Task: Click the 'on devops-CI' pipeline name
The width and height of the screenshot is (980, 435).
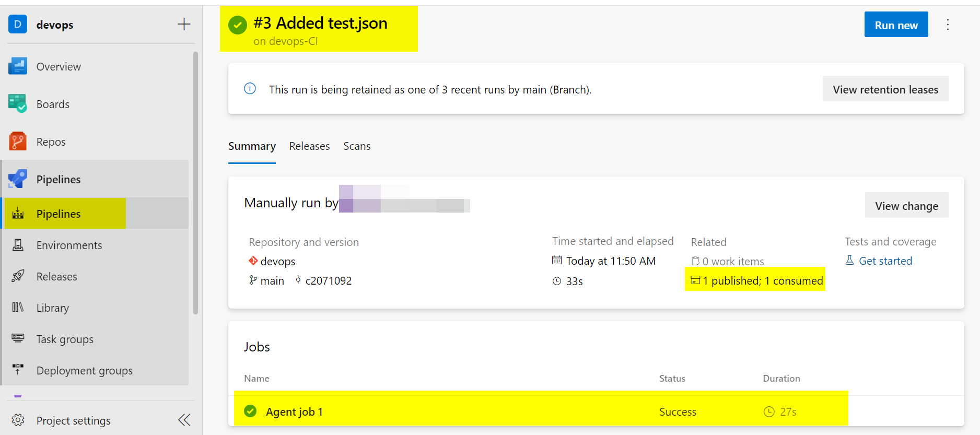Action: pos(286,41)
